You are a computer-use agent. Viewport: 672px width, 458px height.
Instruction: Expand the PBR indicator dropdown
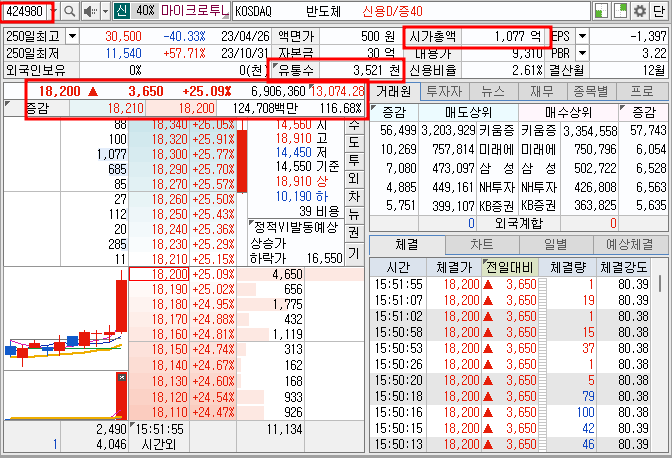[582, 54]
